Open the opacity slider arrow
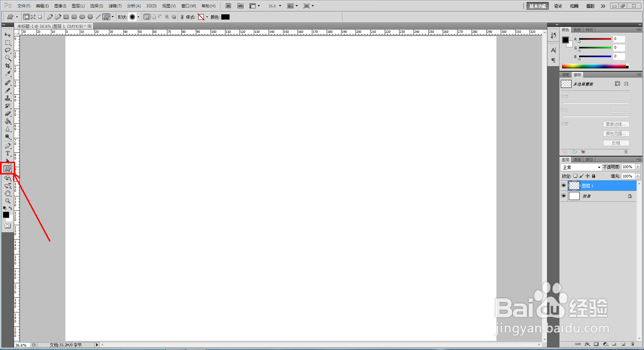Viewport: 644px width, 350px height. point(638,167)
